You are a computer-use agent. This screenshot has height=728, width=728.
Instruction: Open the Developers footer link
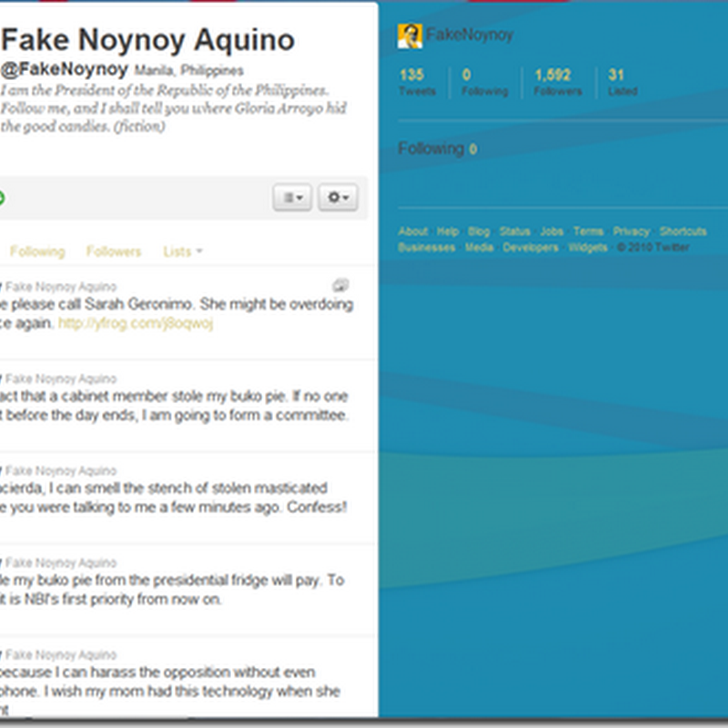pos(531,248)
